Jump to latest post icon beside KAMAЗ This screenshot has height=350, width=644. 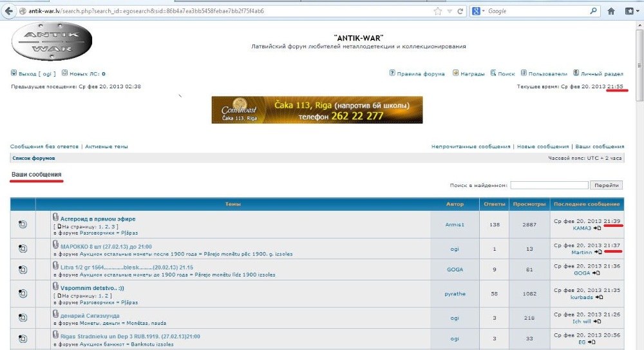[598, 228]
